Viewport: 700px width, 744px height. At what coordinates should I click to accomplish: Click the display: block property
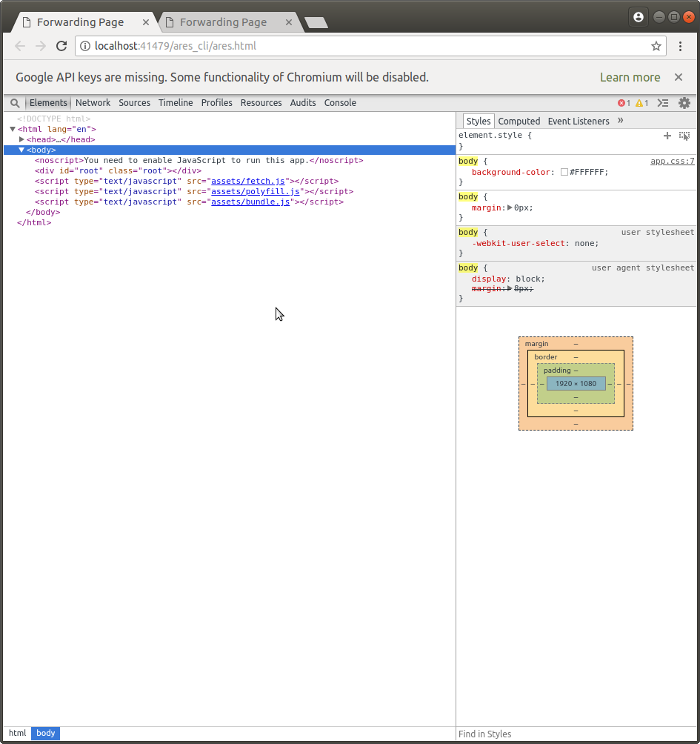pos(508,279)
